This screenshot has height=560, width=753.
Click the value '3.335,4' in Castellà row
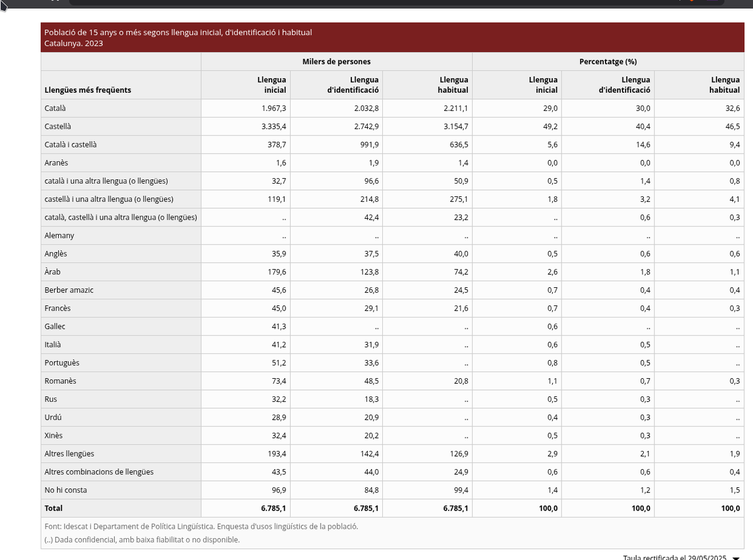point(274,127)
